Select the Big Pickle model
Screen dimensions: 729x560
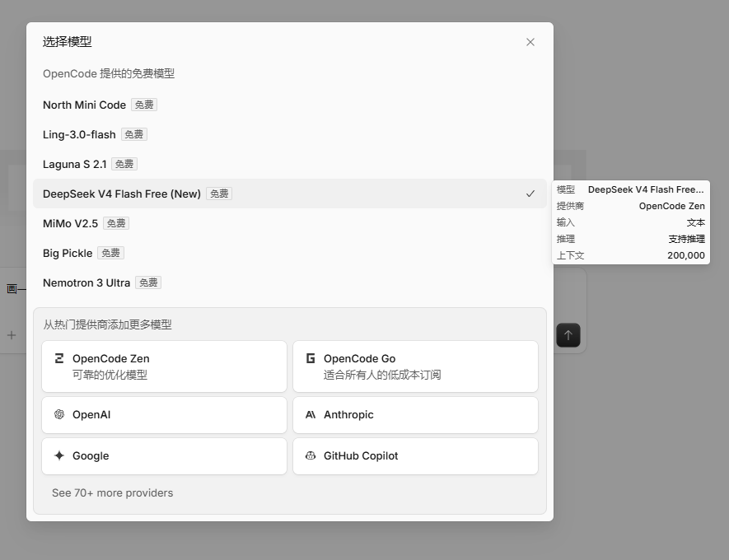(x=289, y=254)
